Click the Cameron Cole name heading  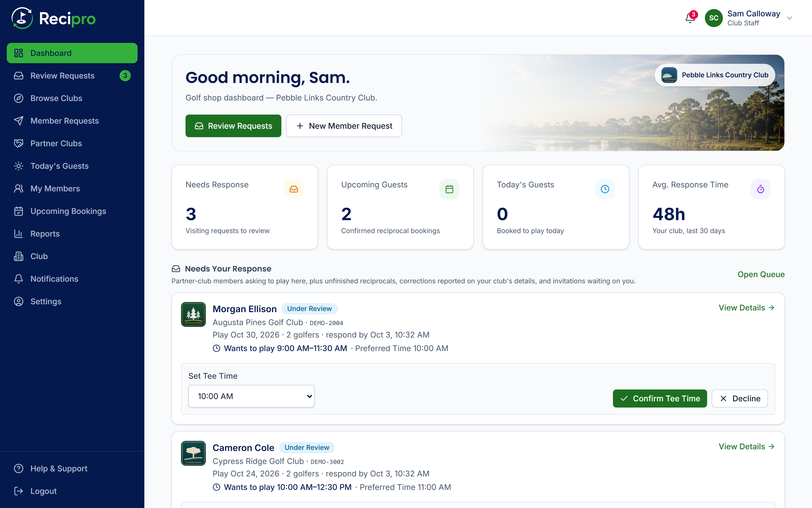[x=243, y=448]
